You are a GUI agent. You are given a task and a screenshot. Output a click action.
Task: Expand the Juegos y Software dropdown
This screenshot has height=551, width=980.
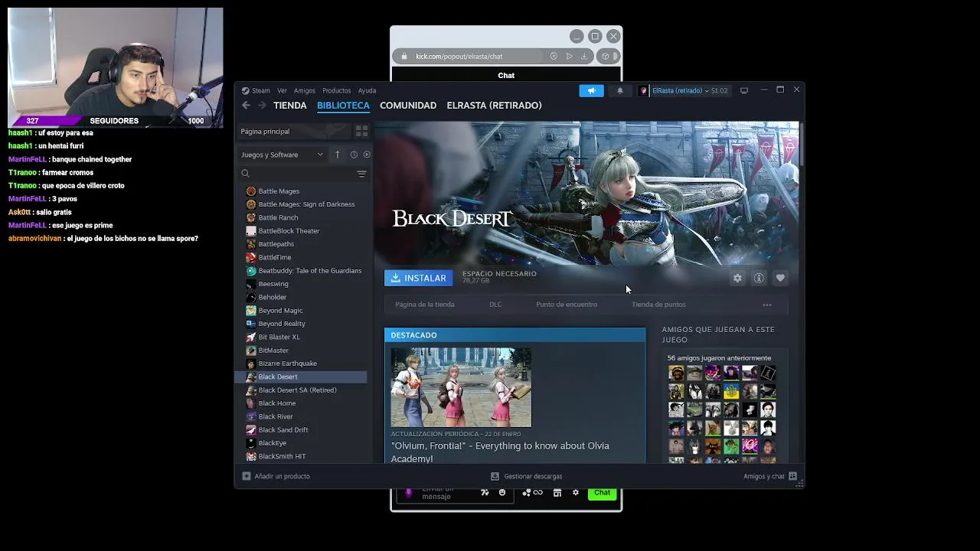[282, 155]
